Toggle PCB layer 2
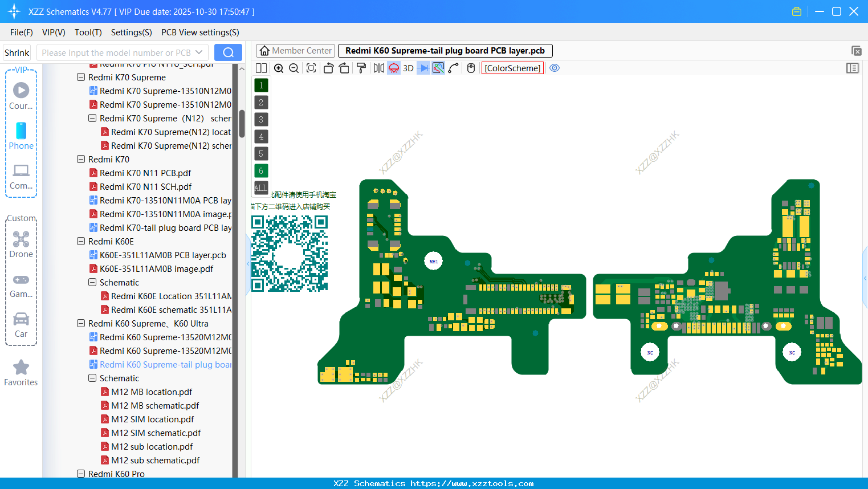The width and height of the screenshot is (868, 489). [x=261, y=103]
